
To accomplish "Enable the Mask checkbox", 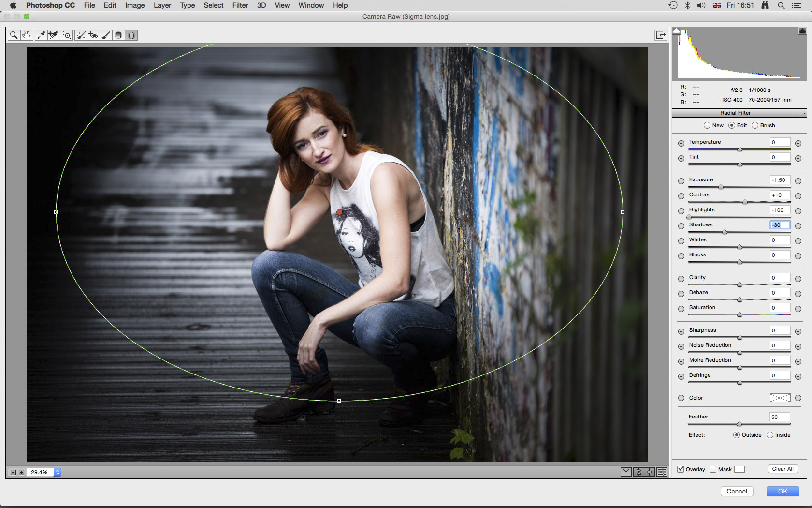I will 713,469.
